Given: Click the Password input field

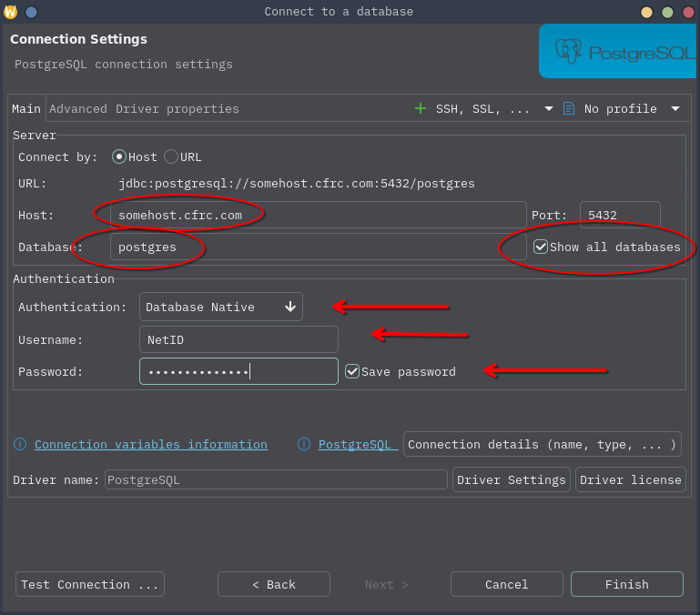Looking at the screenshot, I should [238, 371].
